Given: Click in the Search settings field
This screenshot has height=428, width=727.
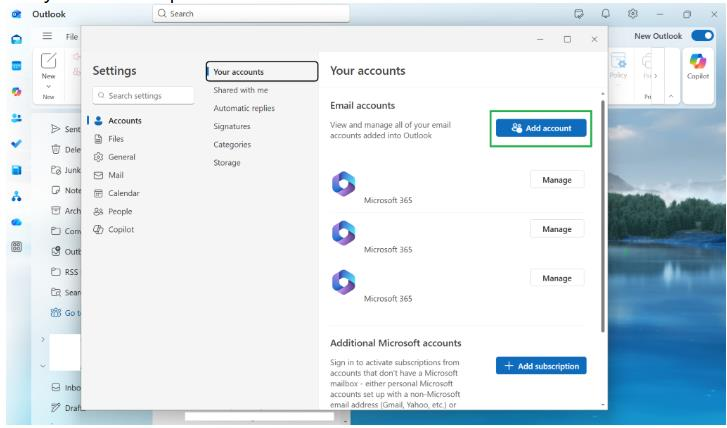Looking at the screenshot, I should (x=143, y=96).
